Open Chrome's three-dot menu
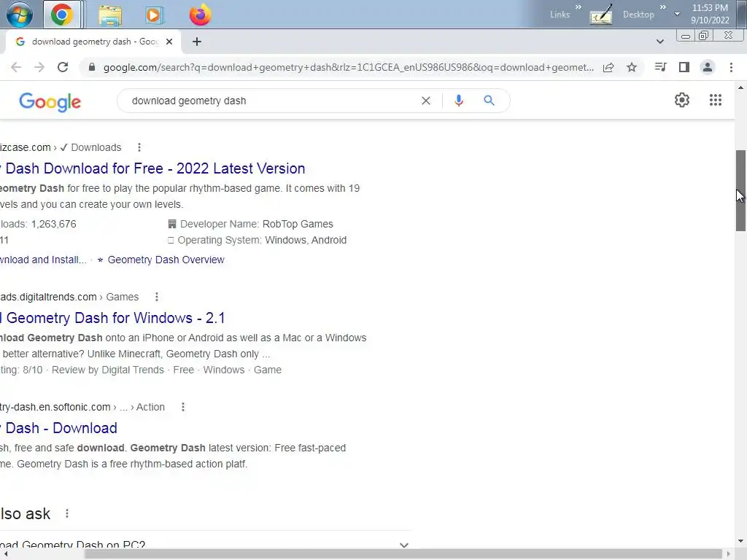 click(731, 67)
